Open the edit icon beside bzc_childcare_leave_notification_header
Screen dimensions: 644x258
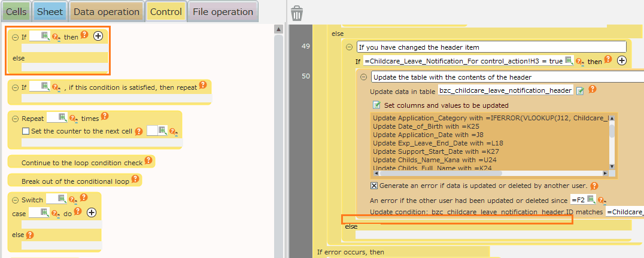click(579, 91)
